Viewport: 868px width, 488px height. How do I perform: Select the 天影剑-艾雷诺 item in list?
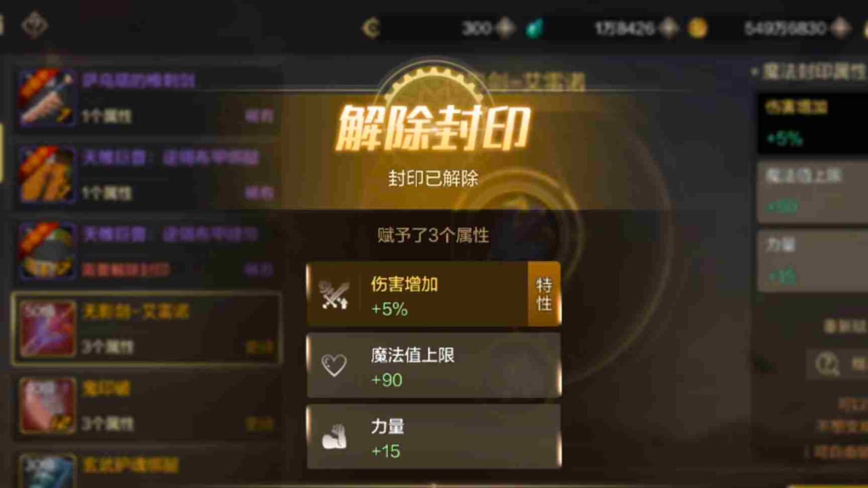coord(146,329)
